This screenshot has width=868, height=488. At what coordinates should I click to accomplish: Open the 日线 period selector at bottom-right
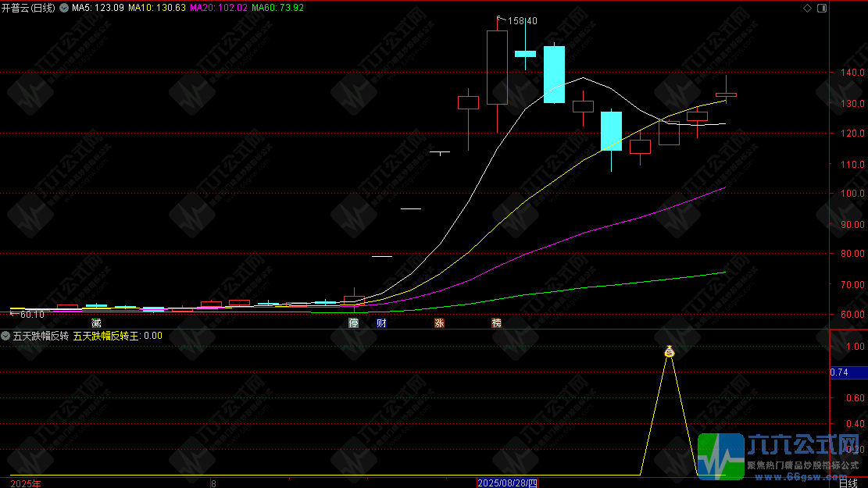pos(848,483)
